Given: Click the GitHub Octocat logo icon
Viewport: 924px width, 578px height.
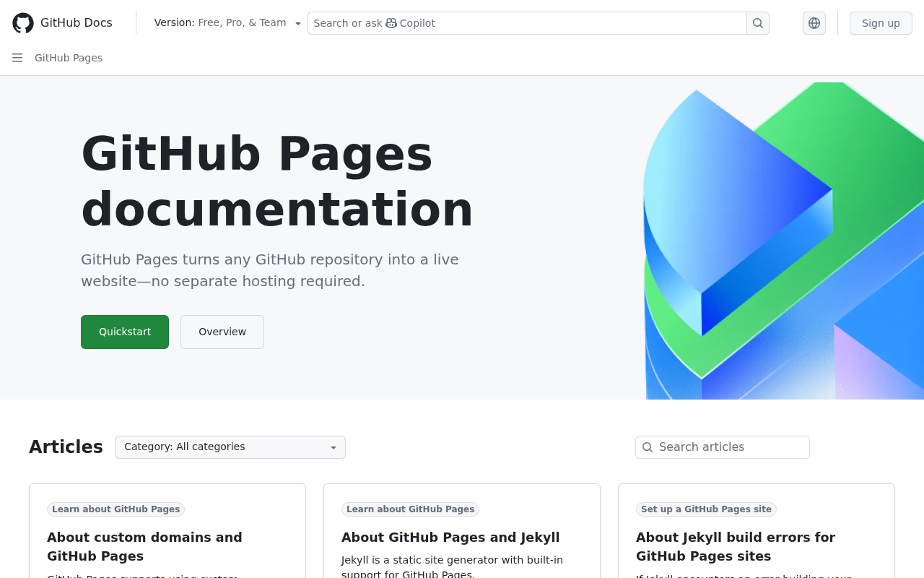Looking at the screenshot, I should [x=23, y=23].
